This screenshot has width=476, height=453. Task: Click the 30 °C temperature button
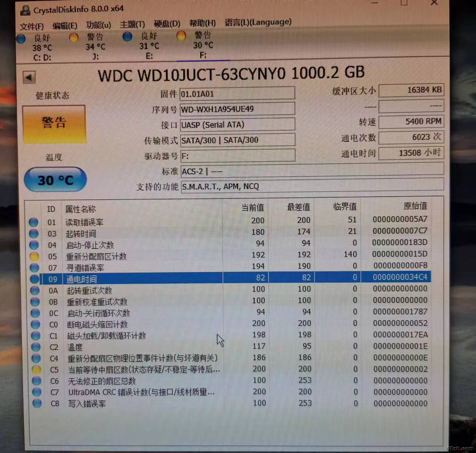click(55, 180)
